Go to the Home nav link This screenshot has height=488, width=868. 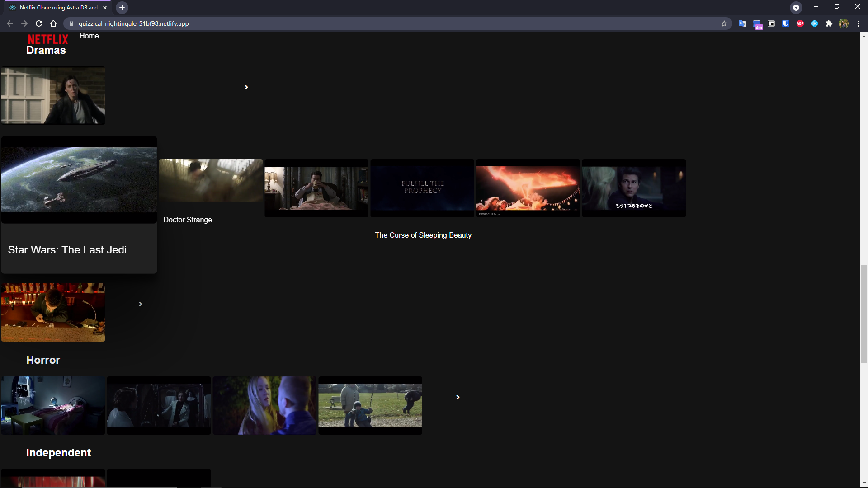[x=89, y=36]
